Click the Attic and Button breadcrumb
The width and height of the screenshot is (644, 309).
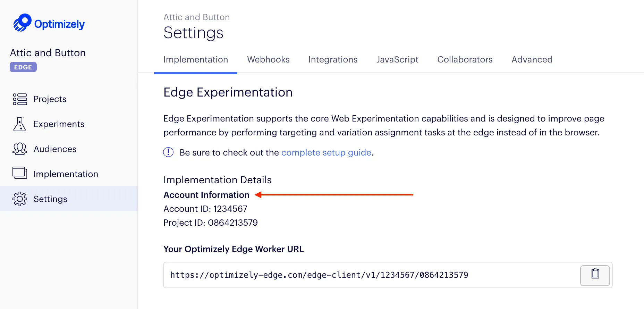pyautogui.click(x=196, y=17)
